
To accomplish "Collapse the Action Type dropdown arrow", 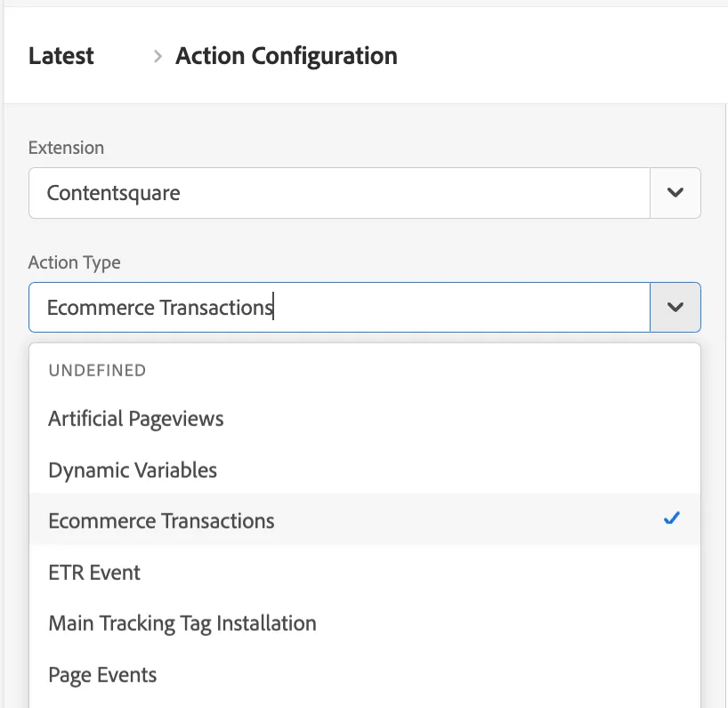I will (675, 308).
